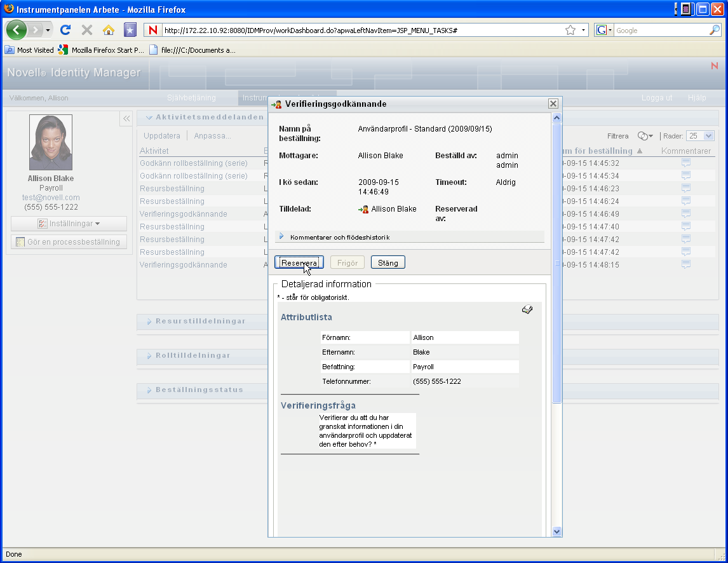The image size is (728, 563).
Task: Open last Verifieringsgodkännande task row
Action: click(x=184, y=264)
